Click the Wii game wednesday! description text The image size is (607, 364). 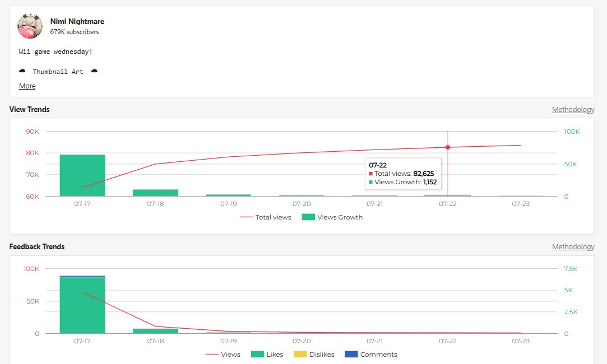click(x=55, y=52)
